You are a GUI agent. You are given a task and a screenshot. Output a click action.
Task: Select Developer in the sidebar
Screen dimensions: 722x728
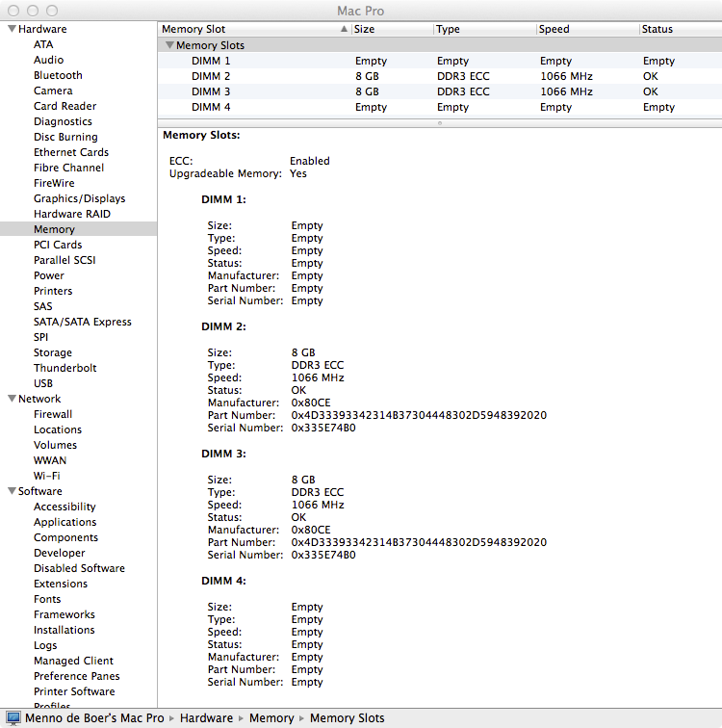pyautogui.click(x=60, y=553)
